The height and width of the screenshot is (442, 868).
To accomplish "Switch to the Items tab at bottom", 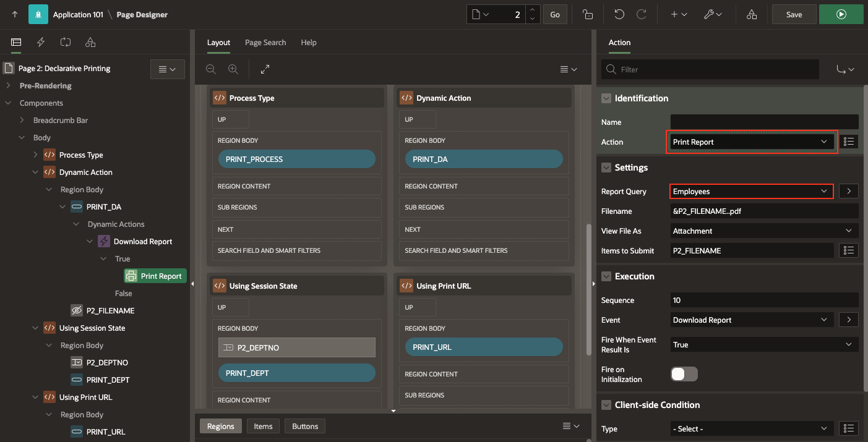I will 263,426.
